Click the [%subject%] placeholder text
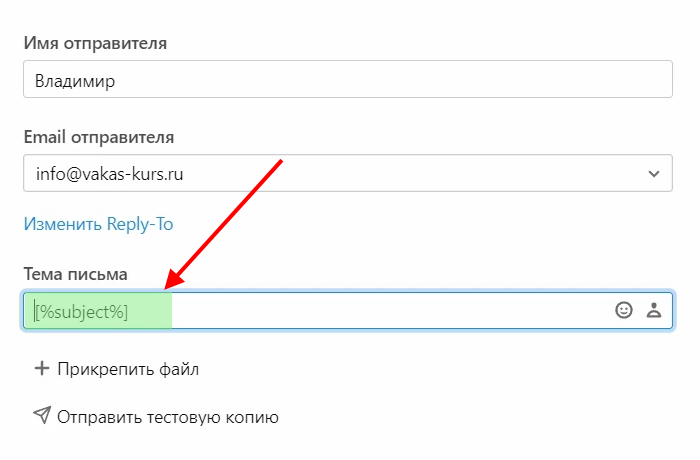 (x=82, y=311)
